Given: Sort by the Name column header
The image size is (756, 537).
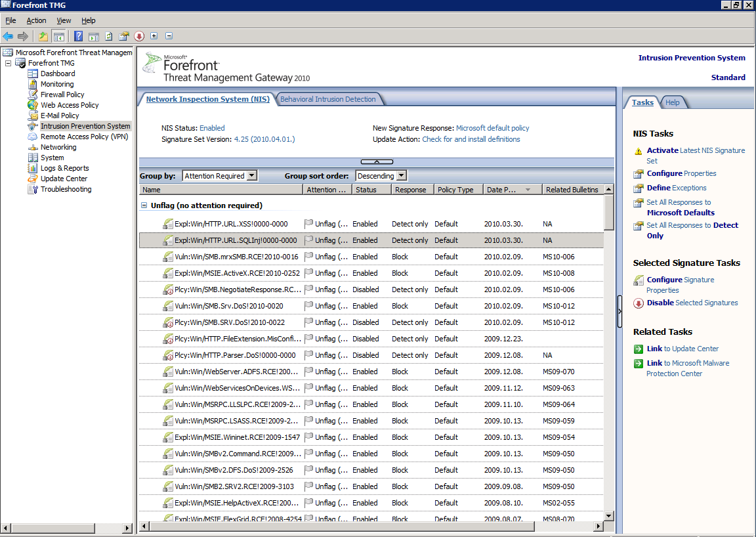Looking at the screenshot, I should pos(220,190).
